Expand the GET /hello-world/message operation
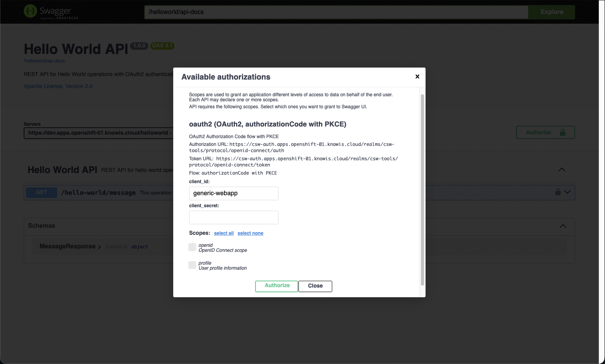The image size is (605, 364). coord(567,192)
